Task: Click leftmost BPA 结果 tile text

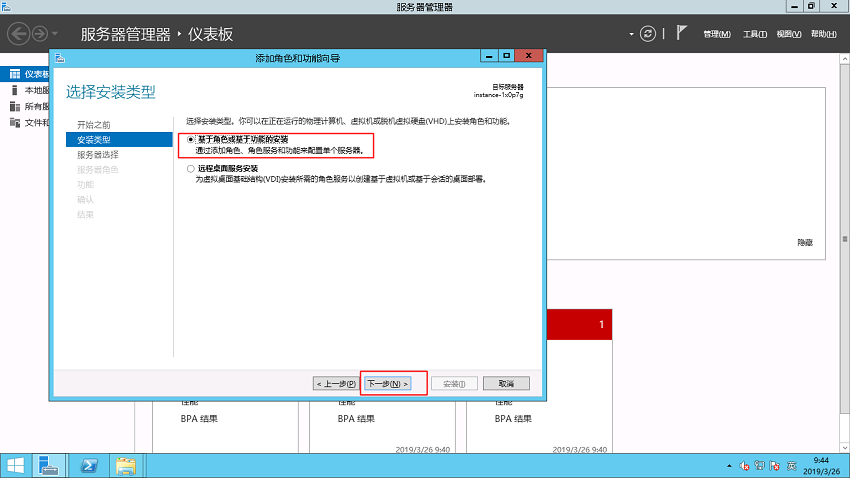Action: point(199,419)
